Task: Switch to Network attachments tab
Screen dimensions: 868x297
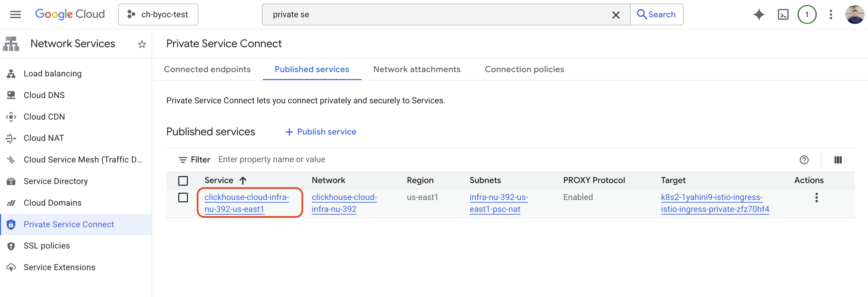Action: coord(416,69)
